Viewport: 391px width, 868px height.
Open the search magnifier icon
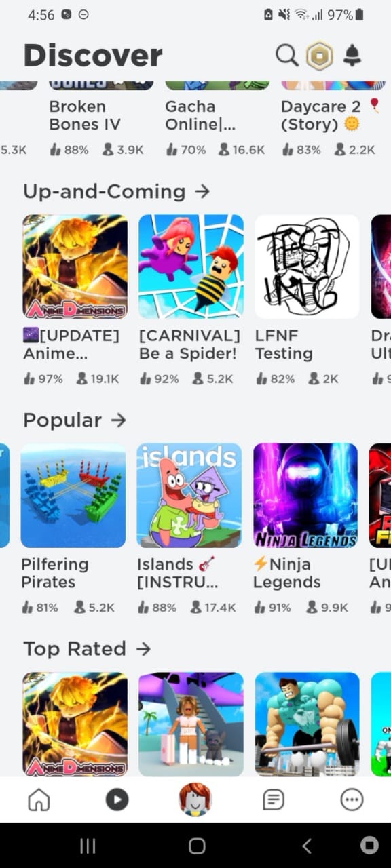click(x=286, y=56)
